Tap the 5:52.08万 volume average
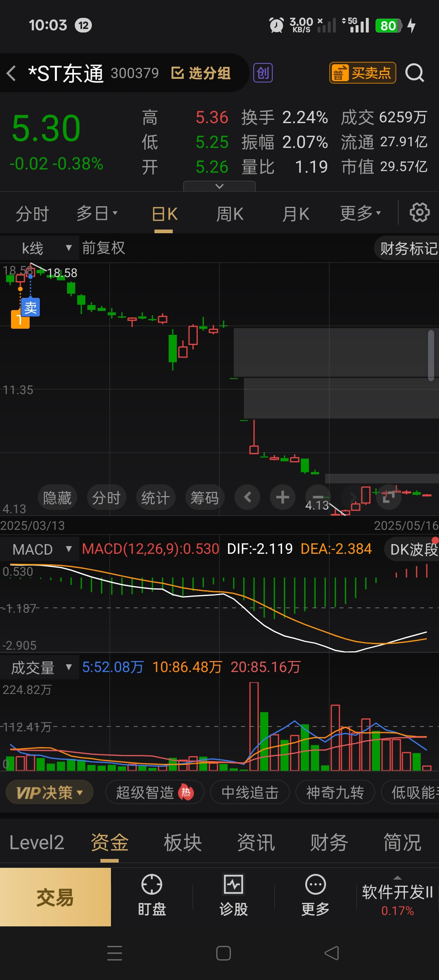Screen dimensions: 439x980 (113, 667)
